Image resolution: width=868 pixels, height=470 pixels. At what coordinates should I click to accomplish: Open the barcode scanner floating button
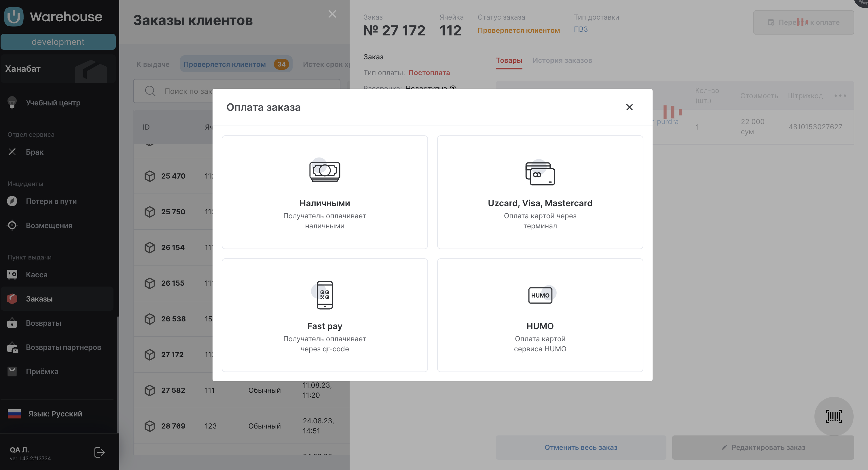pos(833,416)
